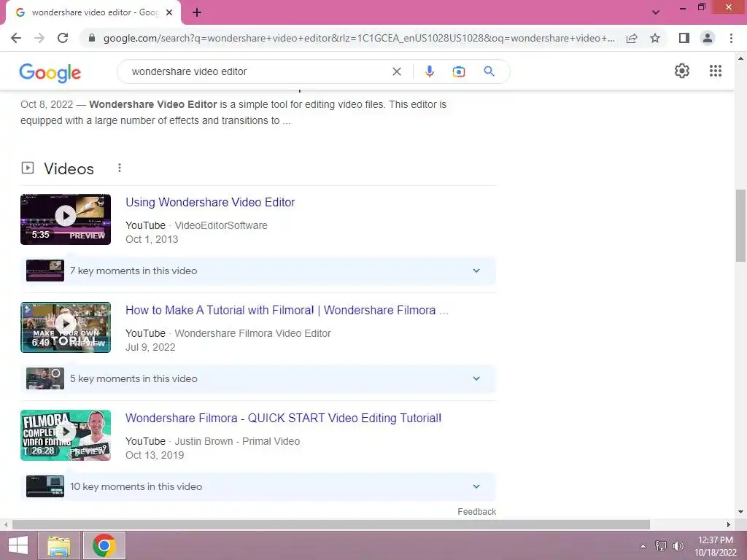The width and height of the screenshot is (747, 560).
Task: Click VideoEditorSoftware channel name
Action: [x=221, y=226]
